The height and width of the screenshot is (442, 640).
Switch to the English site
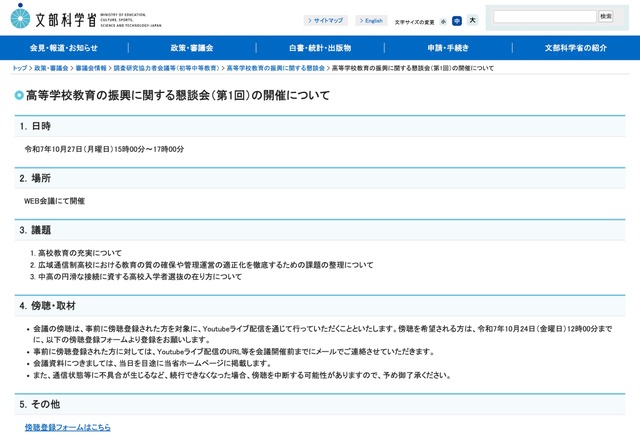[371, 20]
